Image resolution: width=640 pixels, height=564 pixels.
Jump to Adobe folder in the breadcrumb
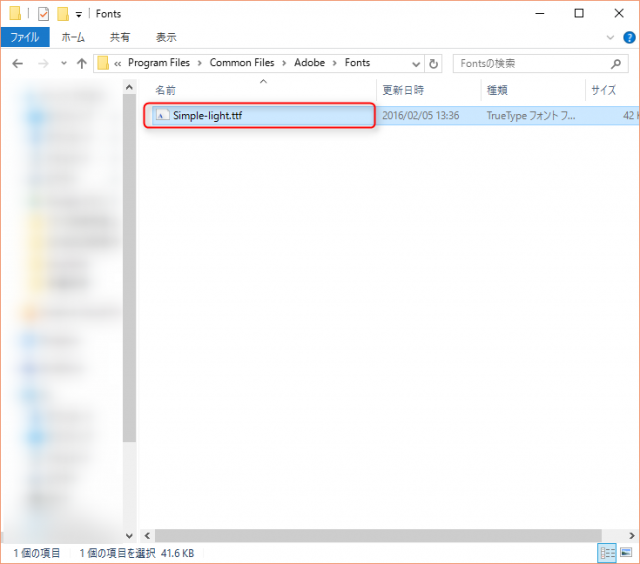(310, 63)
